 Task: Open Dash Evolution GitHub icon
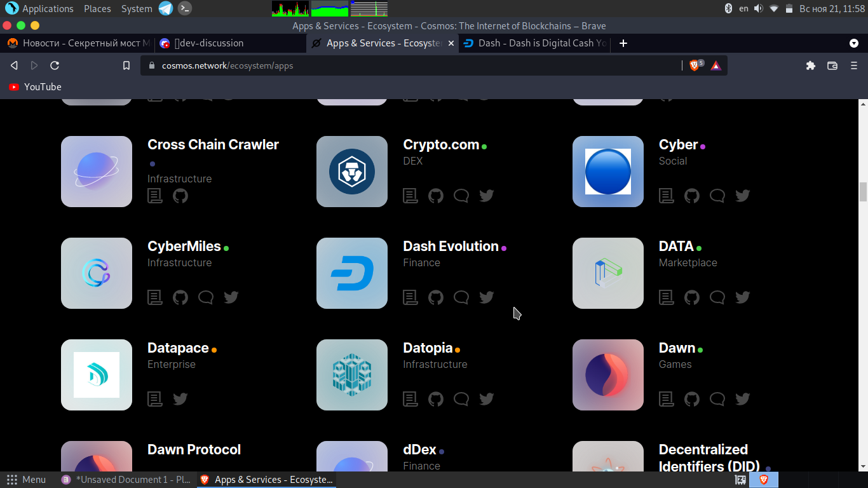(436, 297)
